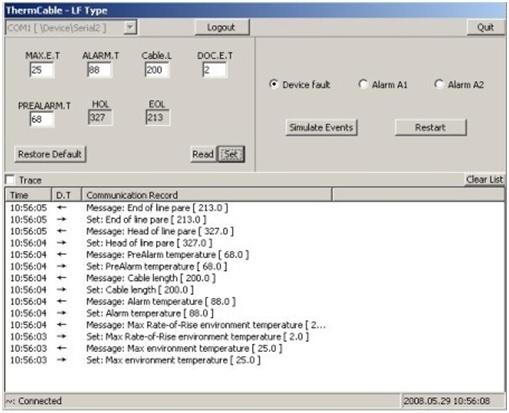Select Message: Max environment temperature [25.0] row
Screen dimensions: 509x413
coord(255,348)
